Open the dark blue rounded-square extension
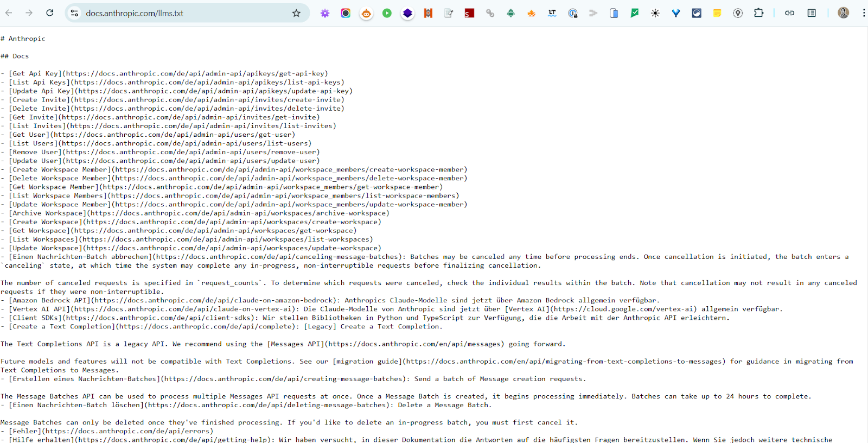 pyautogui.click(x=697, y=13)
